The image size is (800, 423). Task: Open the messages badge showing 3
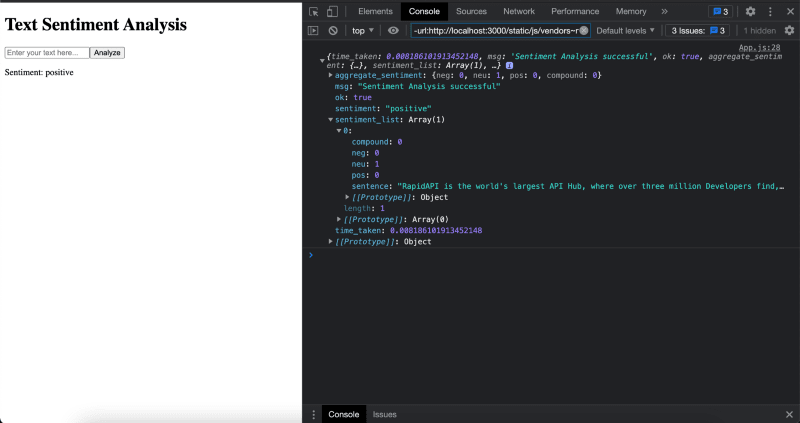click(x=720, y=11)
